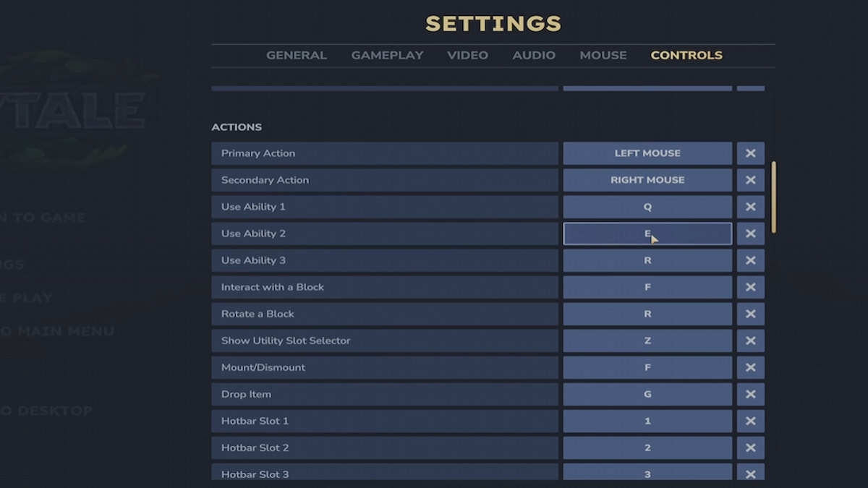Rebind the Rotate a Block key
The height and width of the screenshot is (488, 868).
(x=647, y=314)
